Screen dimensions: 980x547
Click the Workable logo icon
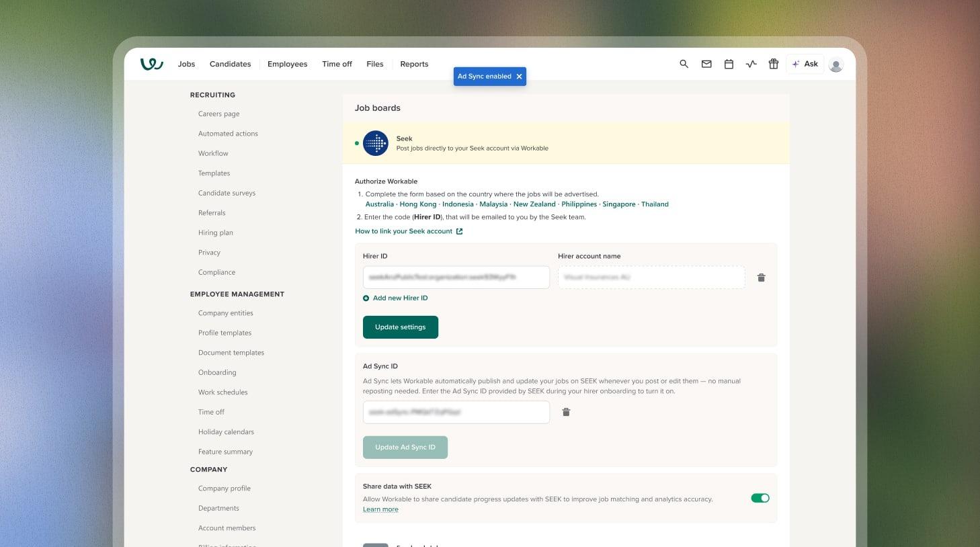[x=152, y=64]
